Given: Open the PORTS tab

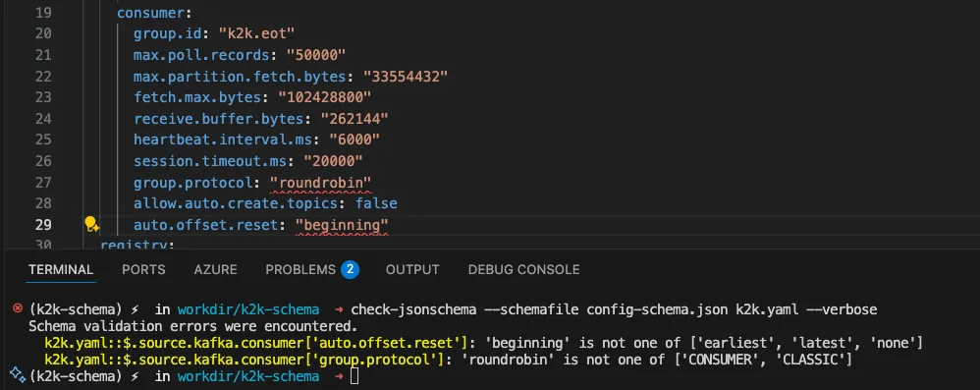Looking at the screenshot, I should click(x=143, y=269).
